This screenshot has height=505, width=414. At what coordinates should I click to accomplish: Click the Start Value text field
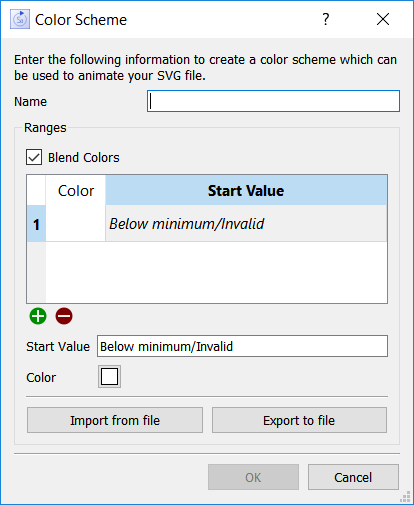pyautogui.click(x=242, y=346)
